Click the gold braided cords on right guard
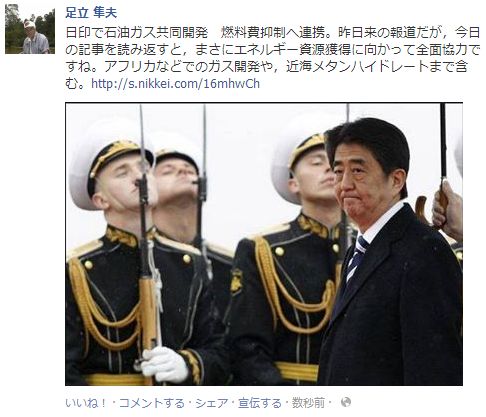 tap(293, 283)
